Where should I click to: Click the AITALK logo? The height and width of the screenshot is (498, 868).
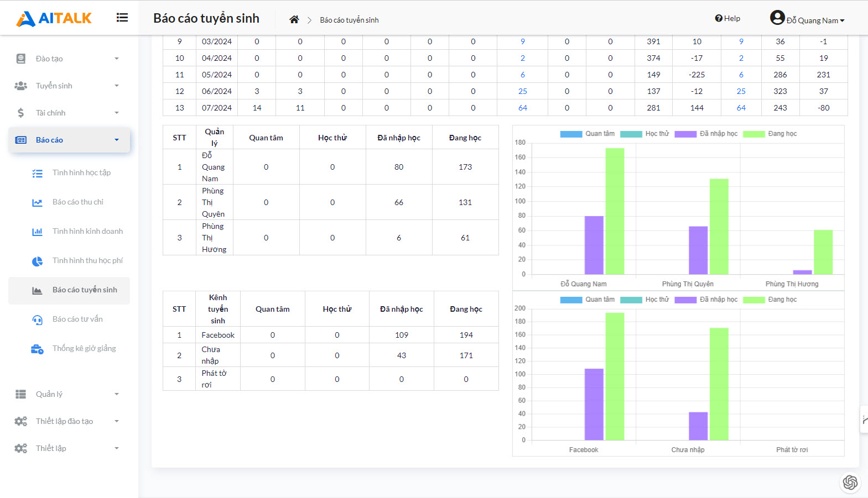(54, 18)
